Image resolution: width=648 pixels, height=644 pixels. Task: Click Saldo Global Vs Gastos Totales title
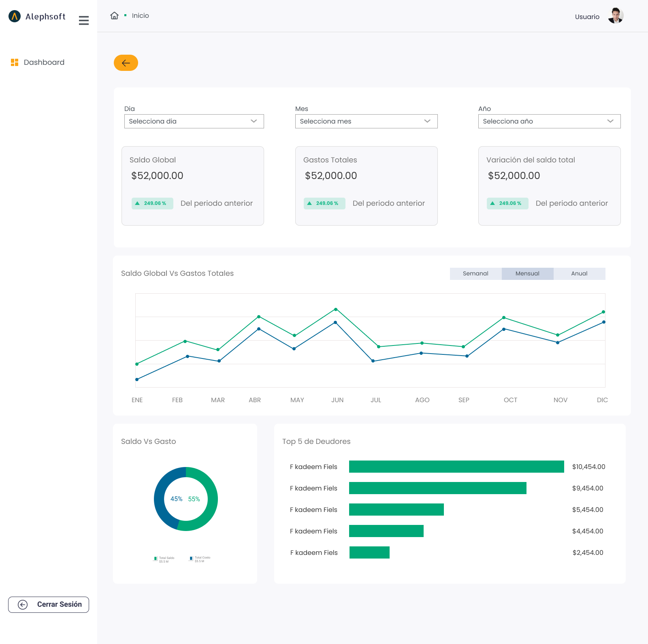click(x=177, y=273)
